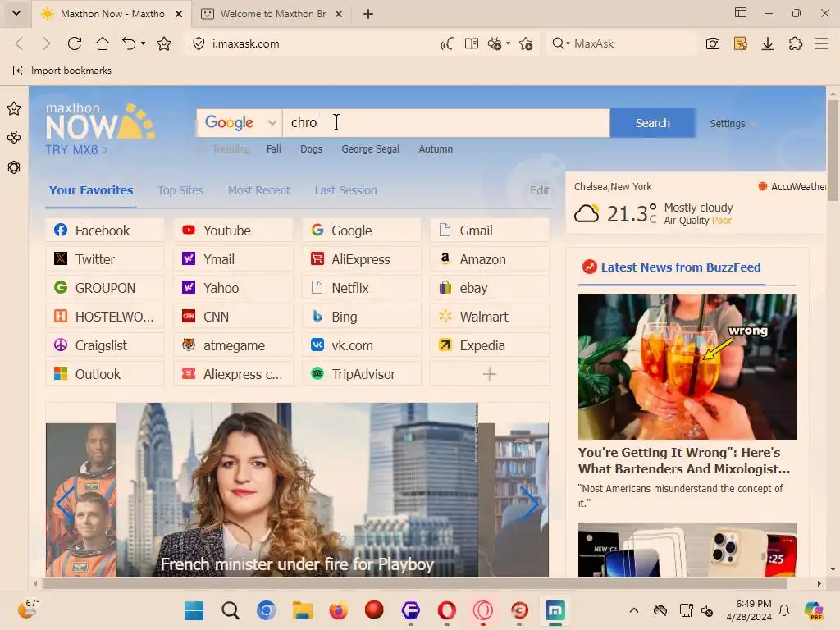840x630 pixels.
Task: Open search engine selector magnifier dropdown
Action: click(x=560, y=43)
